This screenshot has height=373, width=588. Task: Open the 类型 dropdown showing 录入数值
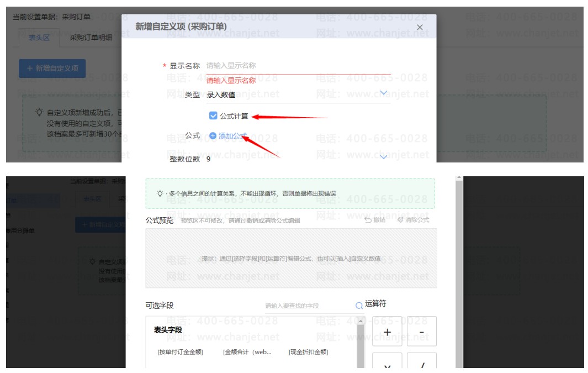(x=298, y=94)
